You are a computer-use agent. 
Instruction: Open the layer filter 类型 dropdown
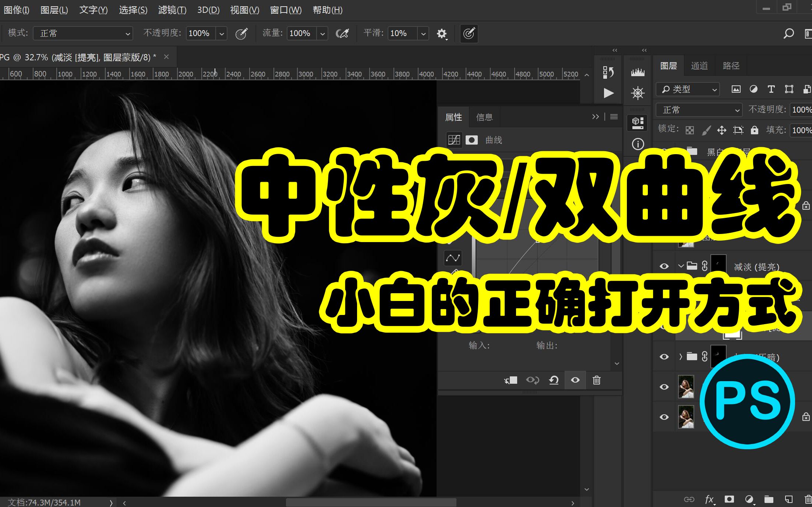688,89
